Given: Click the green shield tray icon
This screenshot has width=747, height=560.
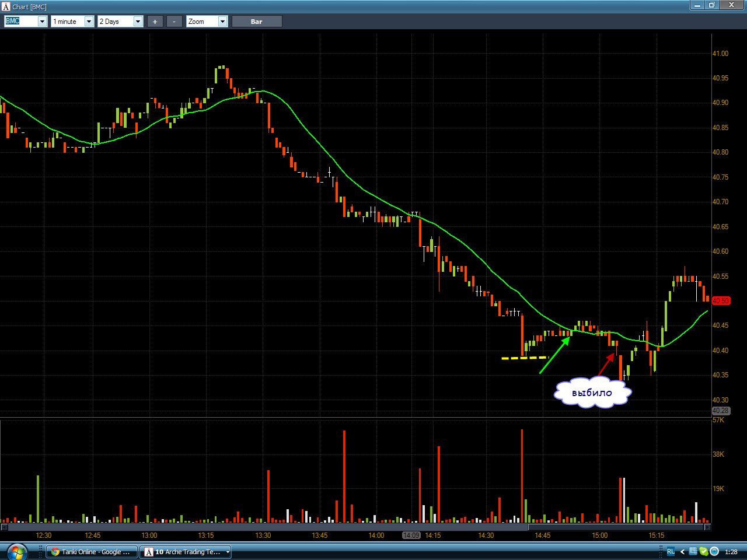Looking at the screenshot, I should click(x=704, y=552).
